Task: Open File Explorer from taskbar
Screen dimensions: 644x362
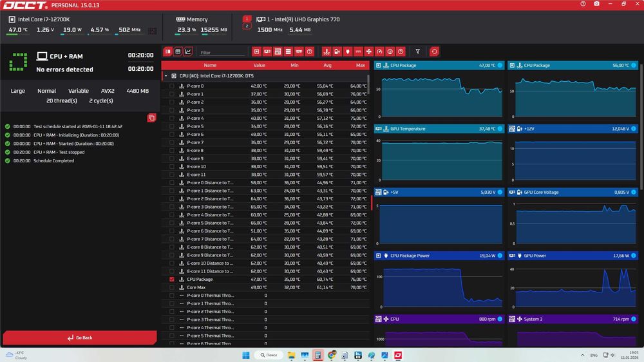Action: [291, 355]
